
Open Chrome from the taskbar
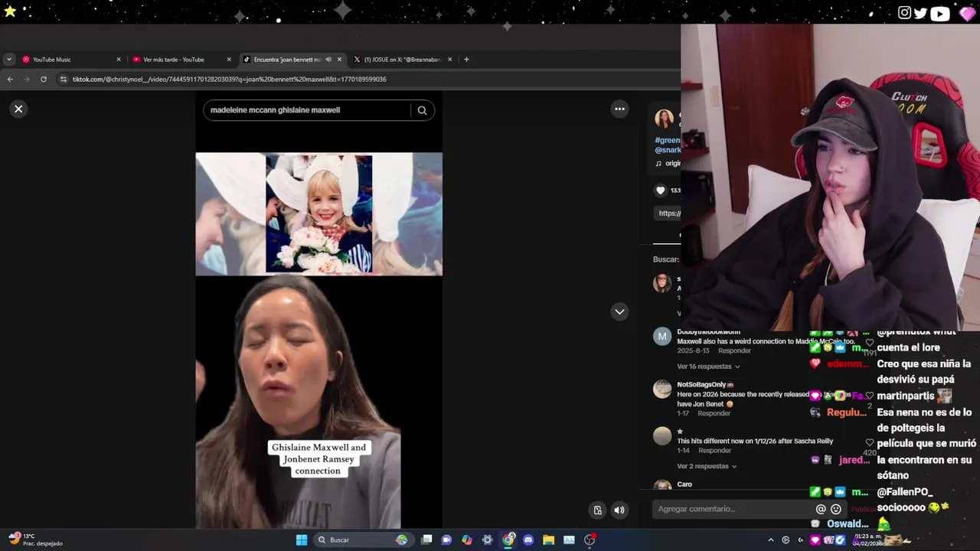[508, 540]
